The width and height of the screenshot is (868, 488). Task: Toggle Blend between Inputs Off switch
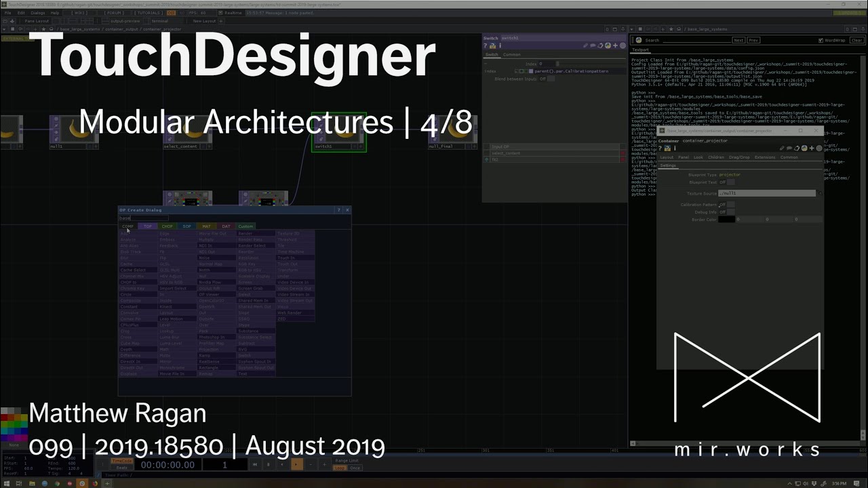point(551,79)
